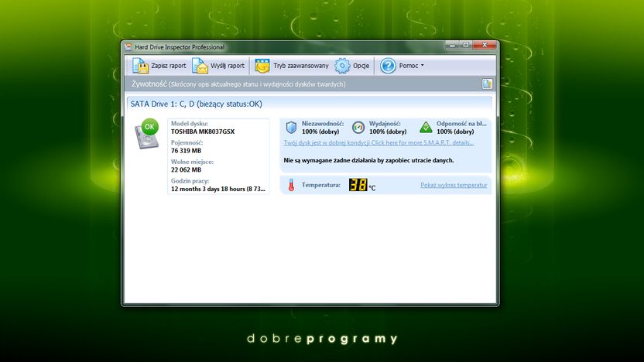This screenshot has height=362, width=644.
Task: Click the 22 062 MB free space value
Action: pos(186,169)
